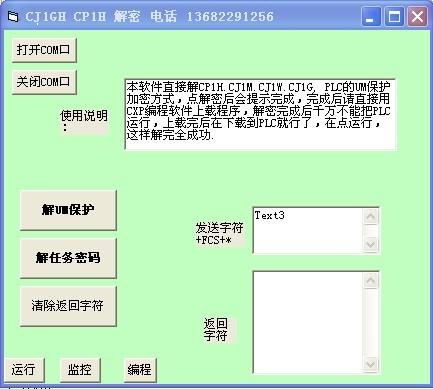433x389 pixels.
Task: Minimize the decryption tool window
Action: tap(370, 16)
